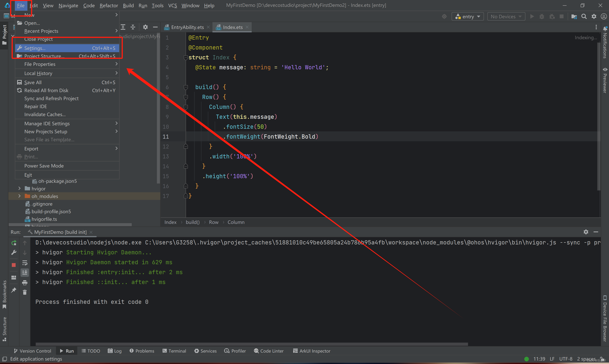The height and width of the screenshot is (364, 609).
Task: Click Collapse All icon in Project panel
Action: [x=133, y=27]
